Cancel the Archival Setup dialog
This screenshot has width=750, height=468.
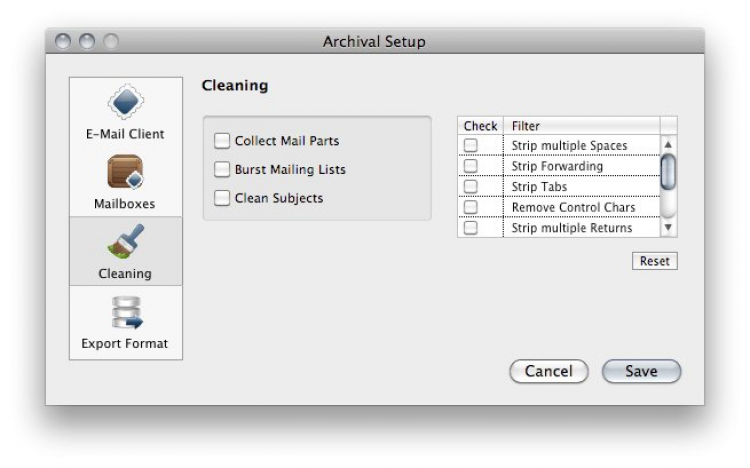coord(548,371)
